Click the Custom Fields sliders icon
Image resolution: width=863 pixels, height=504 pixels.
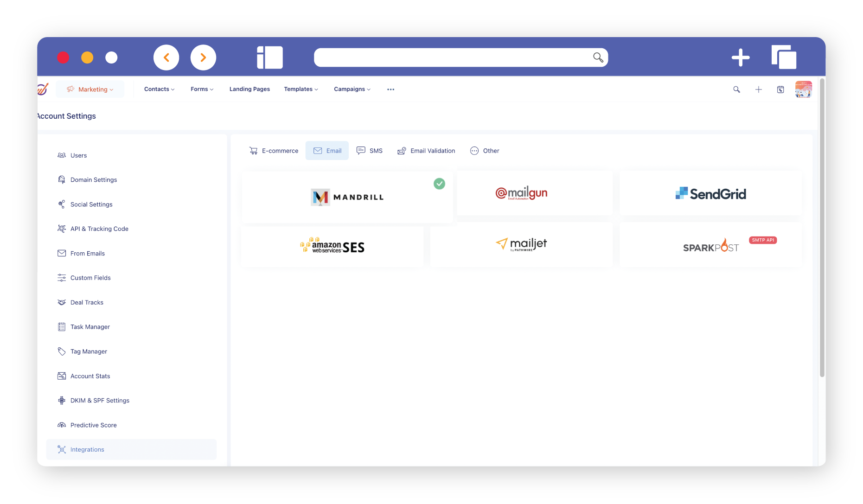[x=62, y=278]
